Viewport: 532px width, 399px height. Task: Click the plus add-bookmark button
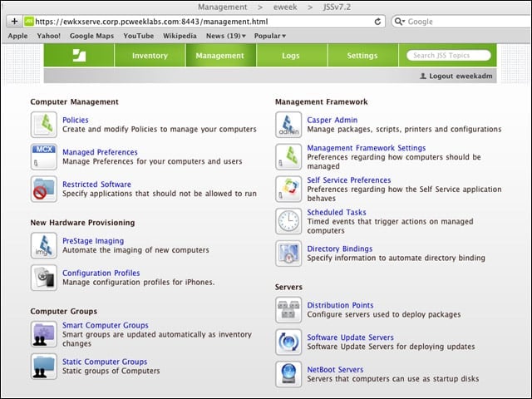pyautogui.click(x=14, y=22)
